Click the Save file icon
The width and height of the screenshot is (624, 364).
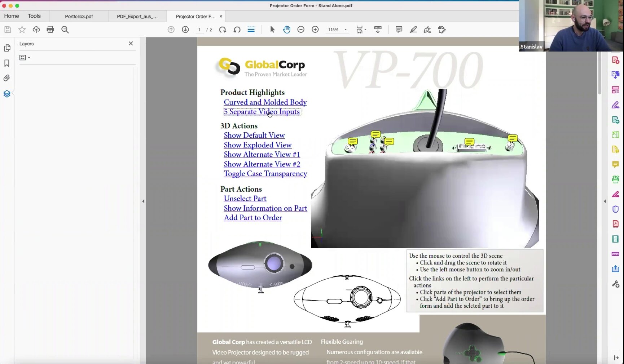coord(8,30)
